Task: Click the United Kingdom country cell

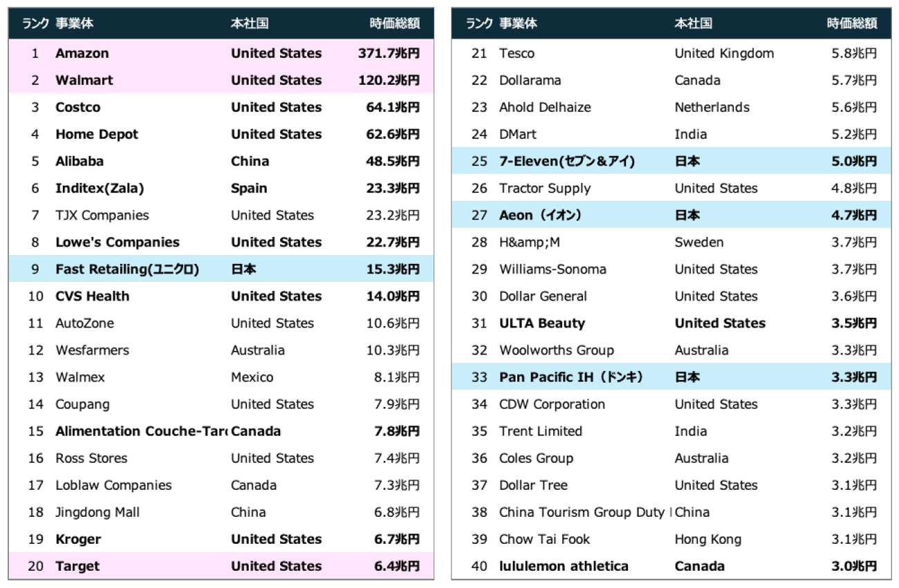Action: coord(724,53)
